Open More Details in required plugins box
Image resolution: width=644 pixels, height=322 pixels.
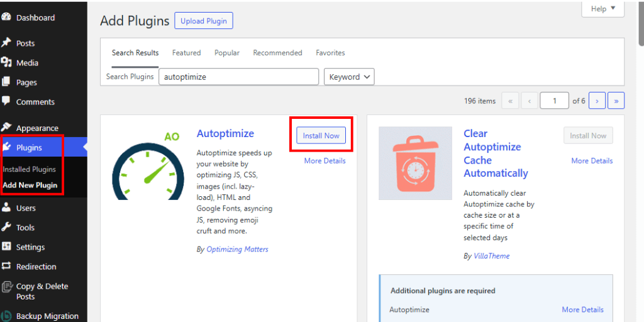click(583, 309)
